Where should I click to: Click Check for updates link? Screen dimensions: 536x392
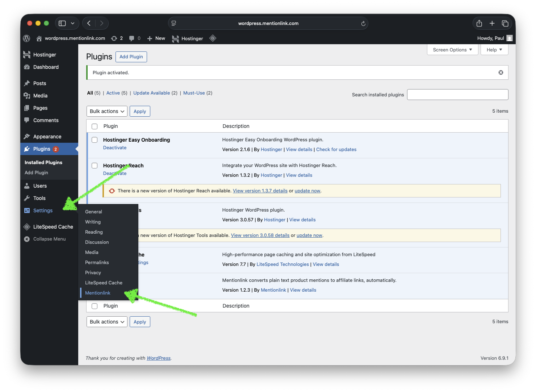point(336,150)
